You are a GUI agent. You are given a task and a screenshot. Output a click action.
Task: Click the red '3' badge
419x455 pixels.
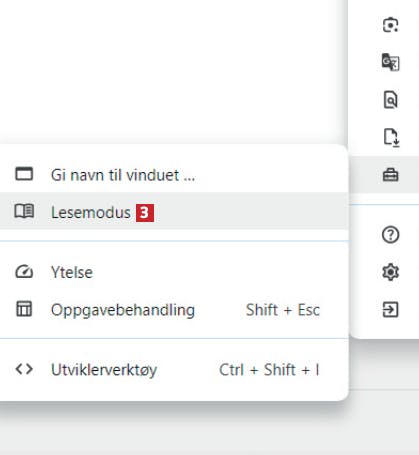pos(145,213)
